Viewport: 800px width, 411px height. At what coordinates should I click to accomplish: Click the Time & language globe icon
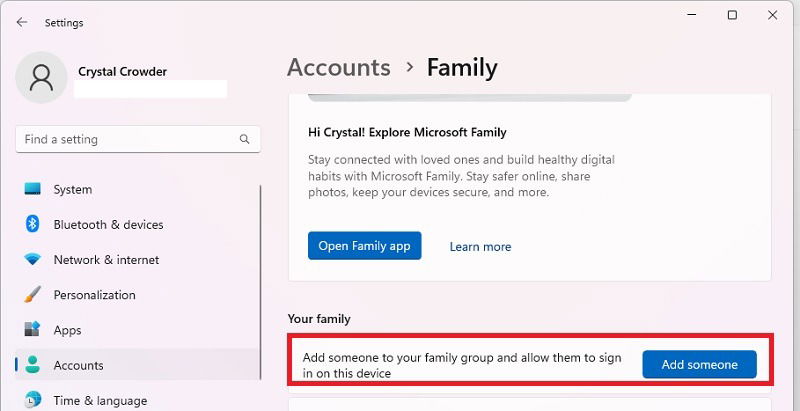pos(32,400)
